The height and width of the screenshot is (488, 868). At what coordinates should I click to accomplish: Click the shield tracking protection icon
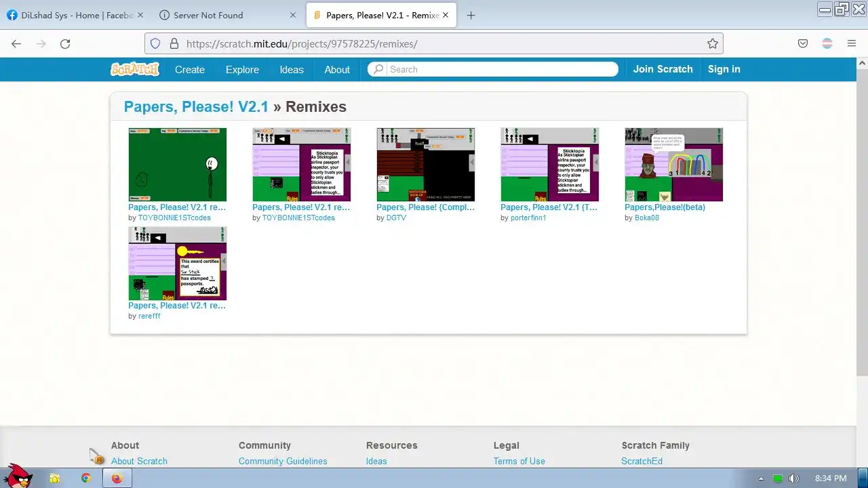[x=155, y=43]
